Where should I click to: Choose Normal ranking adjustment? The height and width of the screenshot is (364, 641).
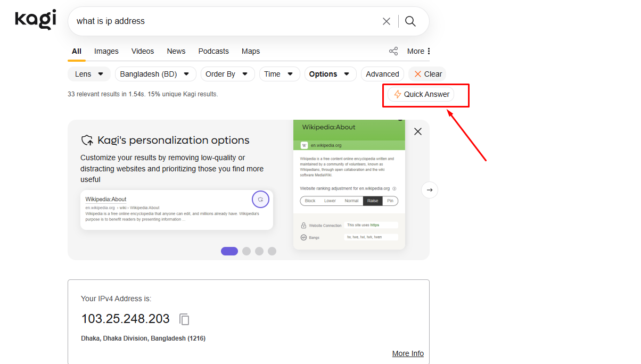click(x=351, y=201)
